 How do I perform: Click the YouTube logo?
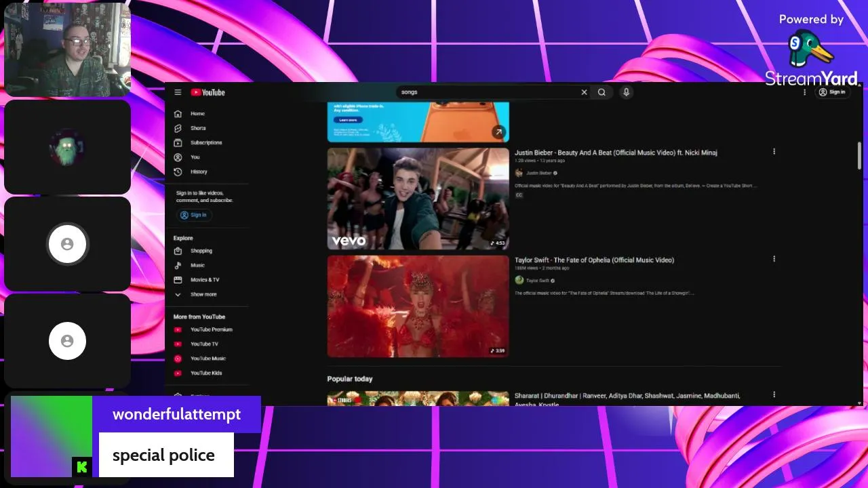click(208, 92)
